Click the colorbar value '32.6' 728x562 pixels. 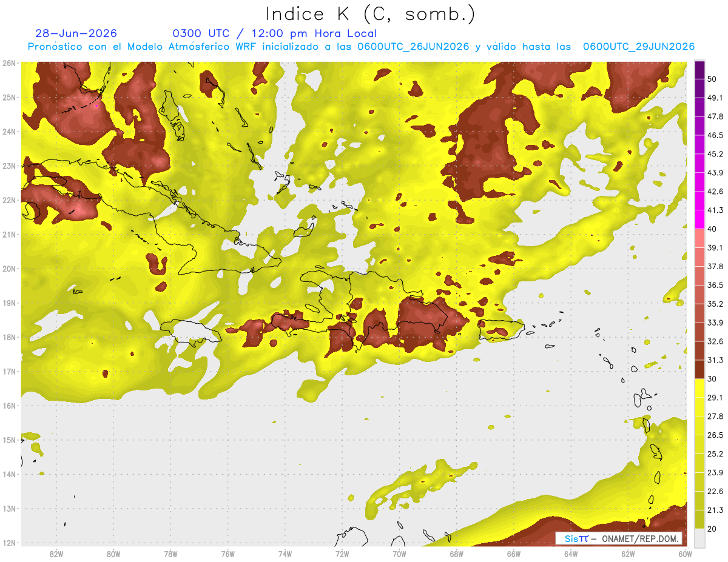[x=715, y=341]
